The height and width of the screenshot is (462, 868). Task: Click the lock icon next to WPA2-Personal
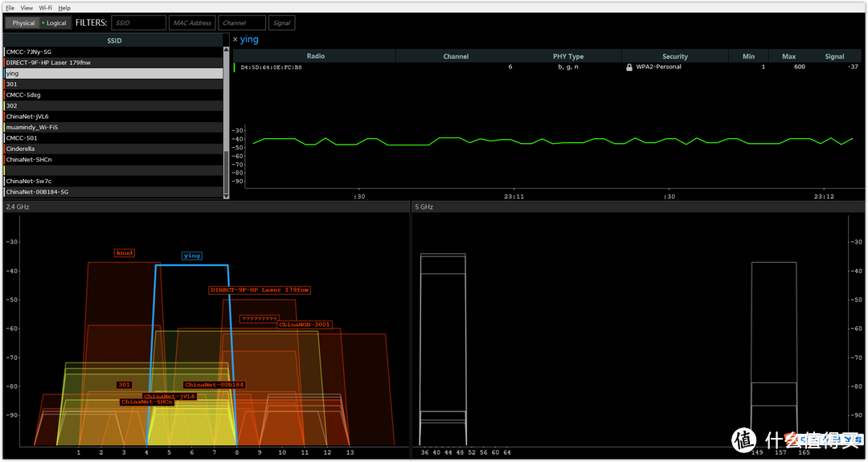(628, 67)
